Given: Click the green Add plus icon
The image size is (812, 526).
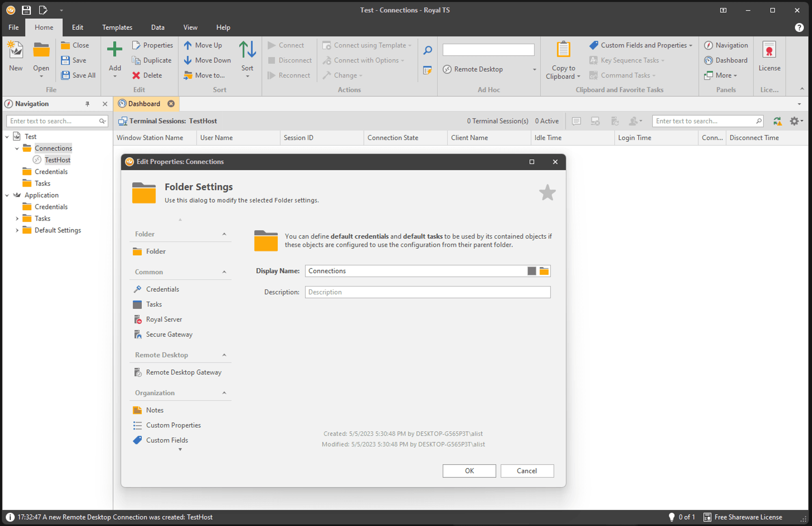Looking at the screenshot, I should point(114,50).
